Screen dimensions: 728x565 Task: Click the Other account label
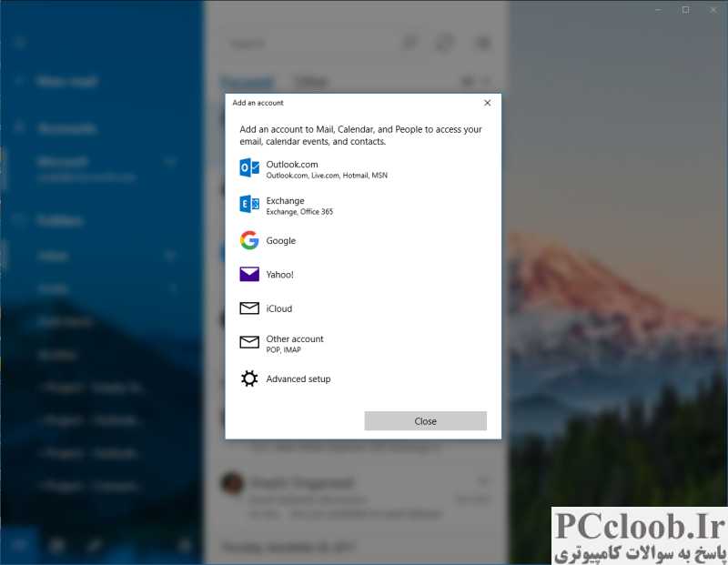tap(295, 338)
